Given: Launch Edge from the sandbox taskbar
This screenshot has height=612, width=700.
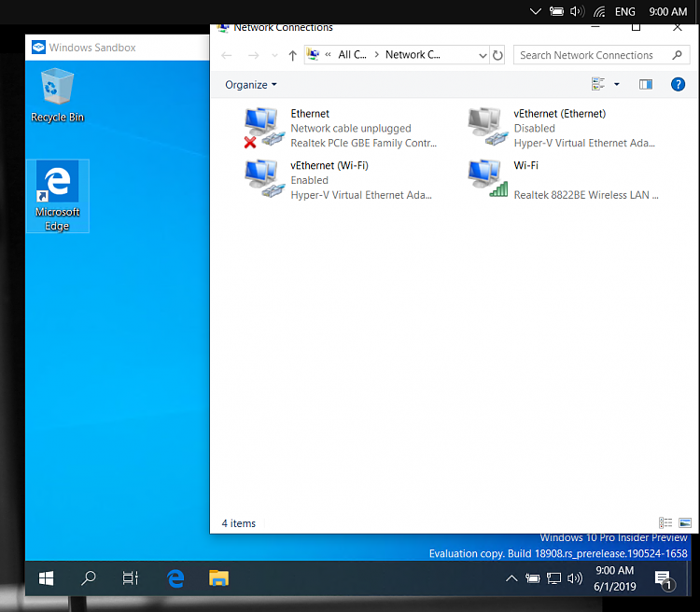Looking at the screenshot, I should pyautogui.click(x=175, y=578).
